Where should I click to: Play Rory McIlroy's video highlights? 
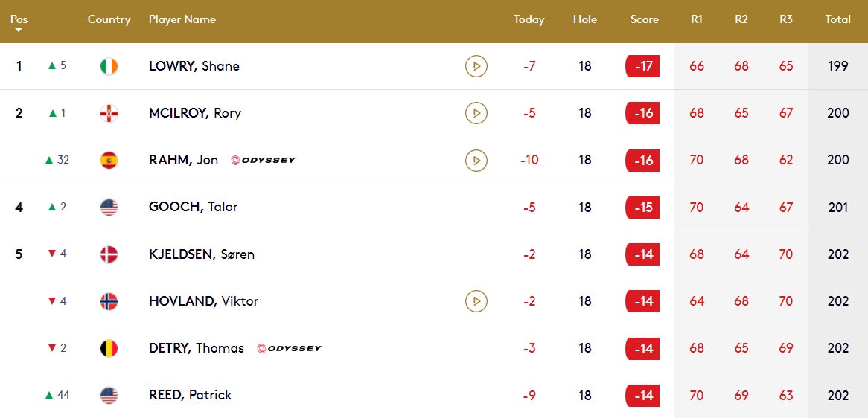[476, 113]
